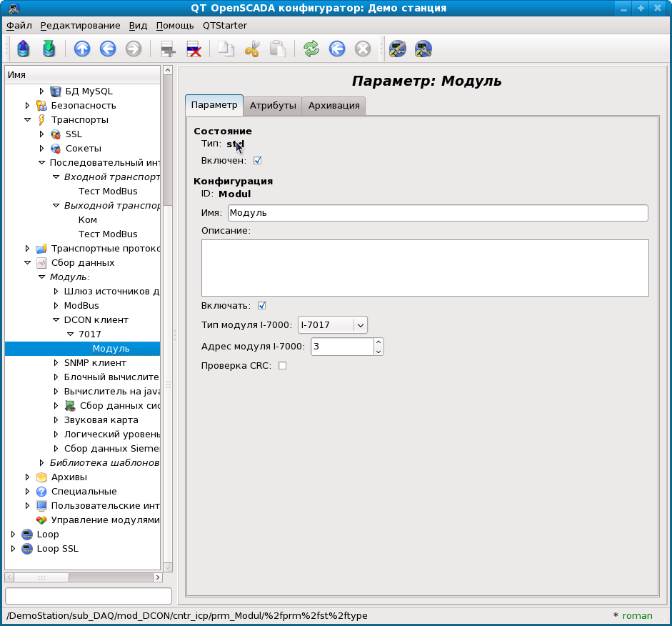This screenshot has height=626, width=672.
Task: Select ModBus in the navigation tree
Action: coord(81,306)
